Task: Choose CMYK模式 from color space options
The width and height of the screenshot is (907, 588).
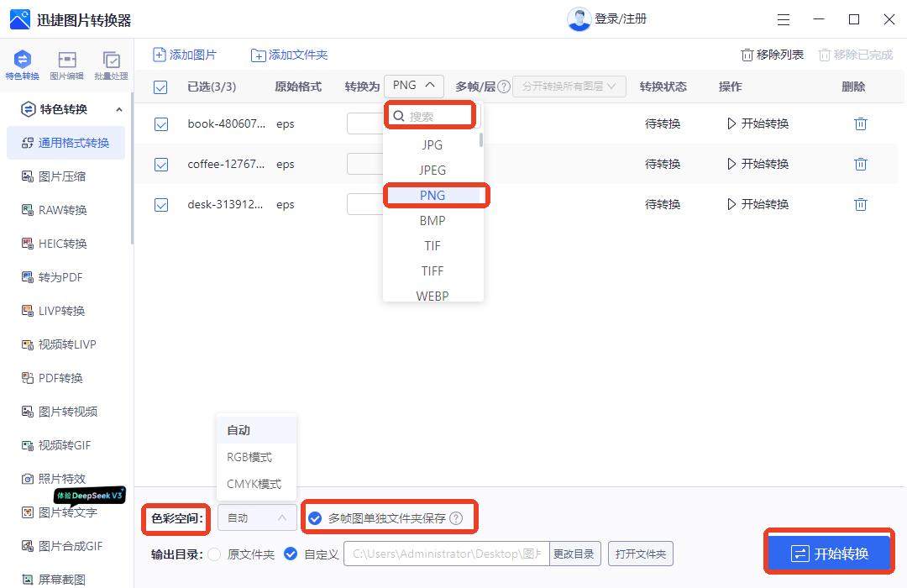Action: [254, 483]
